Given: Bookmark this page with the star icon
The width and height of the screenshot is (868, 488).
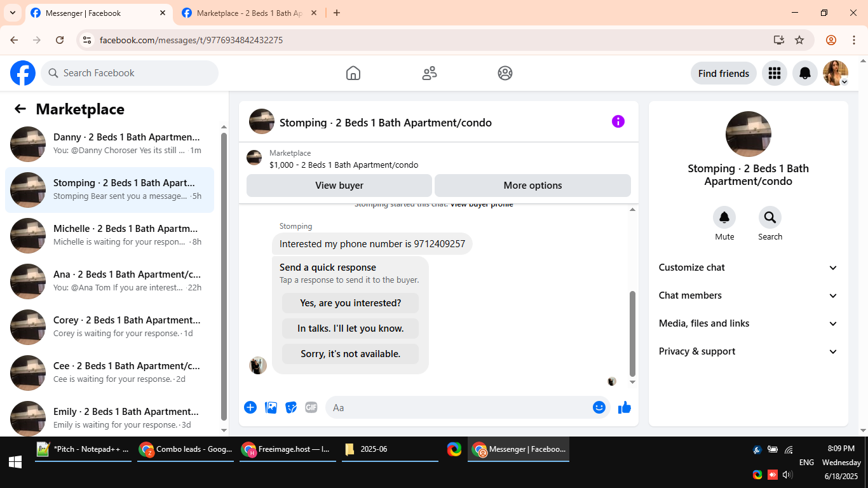Looking at the screenshot, I should 799,40.
